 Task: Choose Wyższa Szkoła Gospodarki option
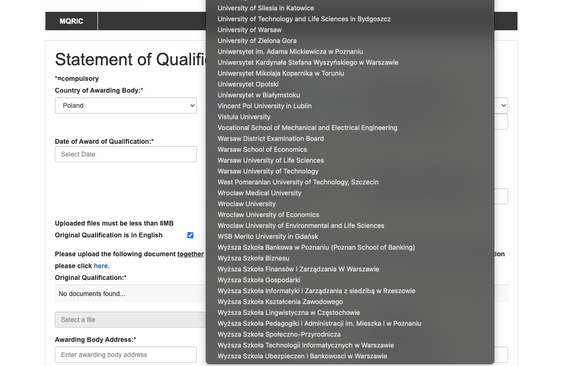[350, 280]
